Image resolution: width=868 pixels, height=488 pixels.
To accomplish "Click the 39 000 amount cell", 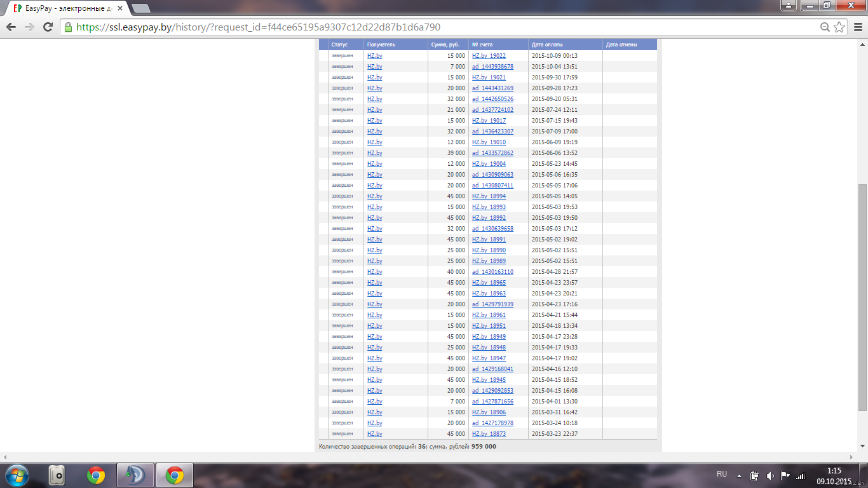I will (x=456, y=153).
